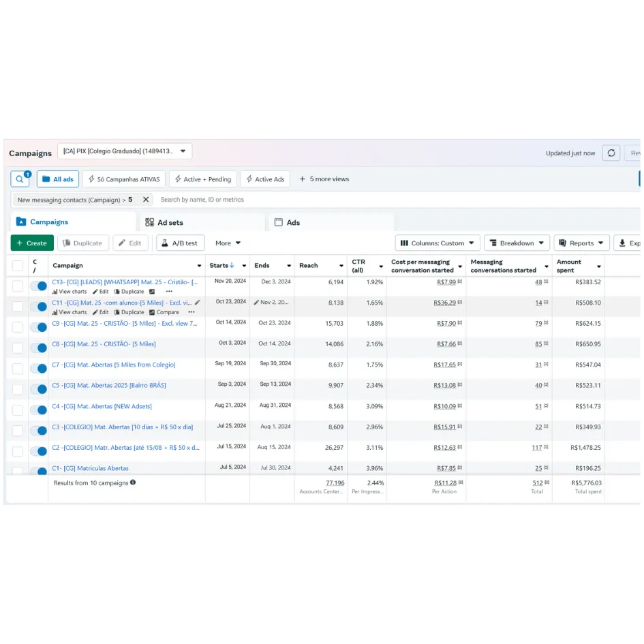Screen dimensions: 644x644
Task: Click Duplicate under the C13 campaign row
Action: pyautogui.click(x=129, y=292)
